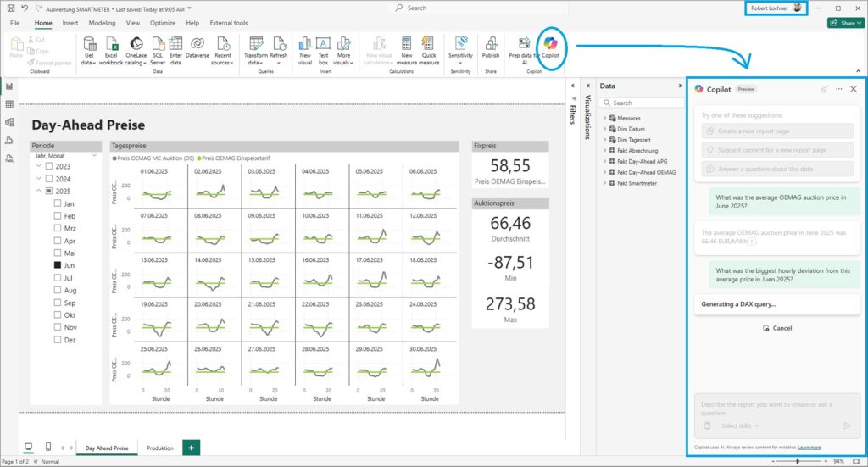This screenshot has height=467, width=868.
Task: Expand the Measures table
Action: 604,118
